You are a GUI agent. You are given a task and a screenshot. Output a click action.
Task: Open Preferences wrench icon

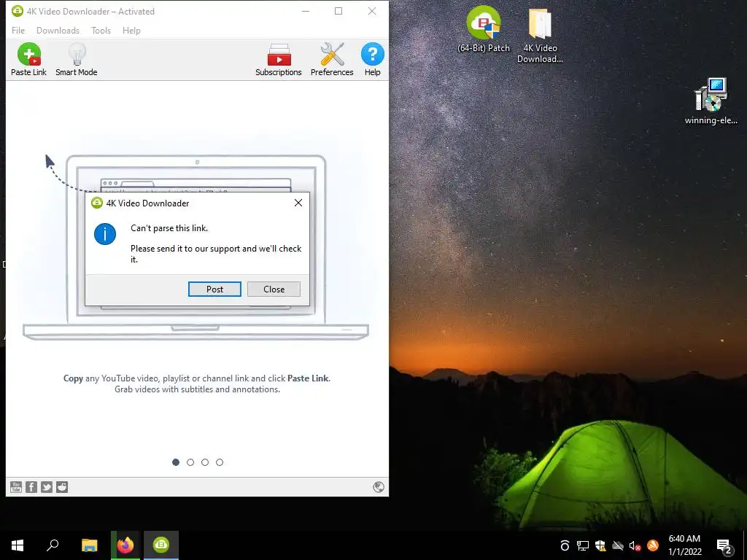click(x=332, y=60)
